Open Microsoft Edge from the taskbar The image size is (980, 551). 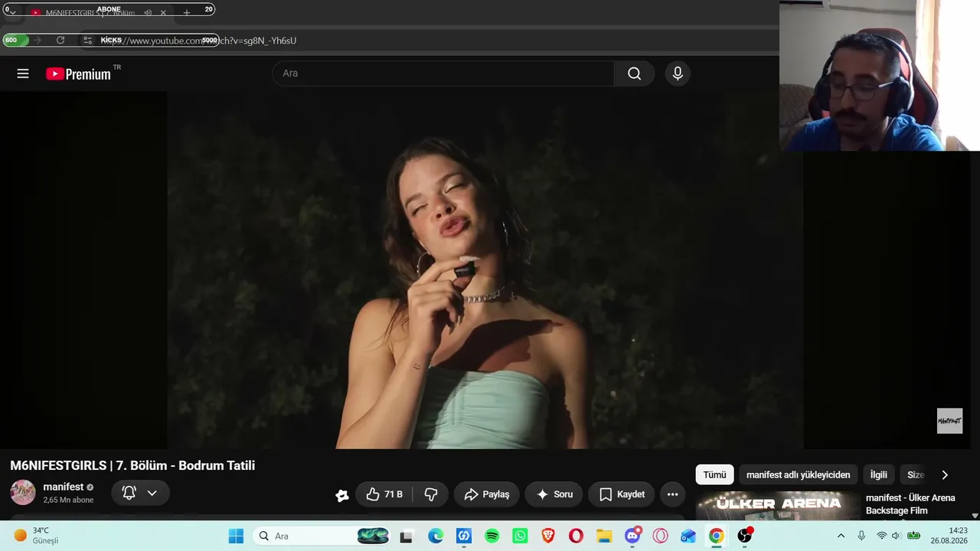click(436, 536)
